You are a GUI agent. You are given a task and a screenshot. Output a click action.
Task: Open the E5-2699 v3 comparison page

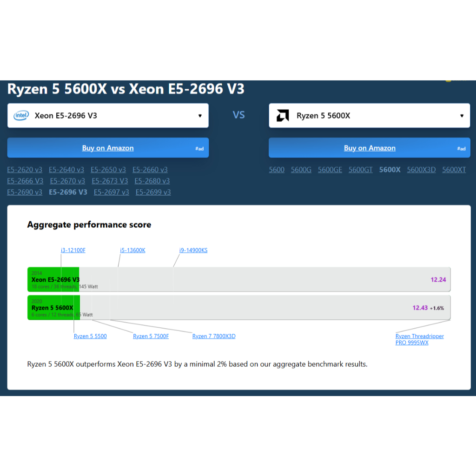click(x=153, y=192)
